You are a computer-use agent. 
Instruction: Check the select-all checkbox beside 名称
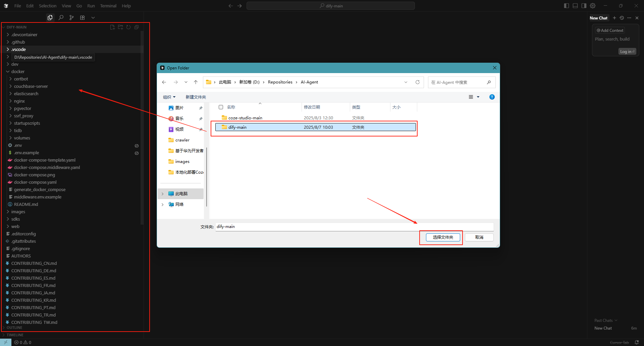[221, 107]
